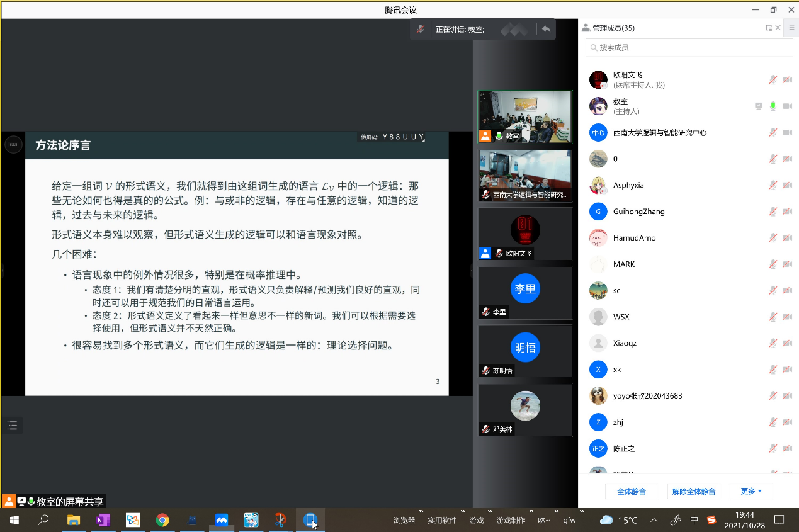
Task: Open the list icon below the shared slide
Action: click(12, 426)
